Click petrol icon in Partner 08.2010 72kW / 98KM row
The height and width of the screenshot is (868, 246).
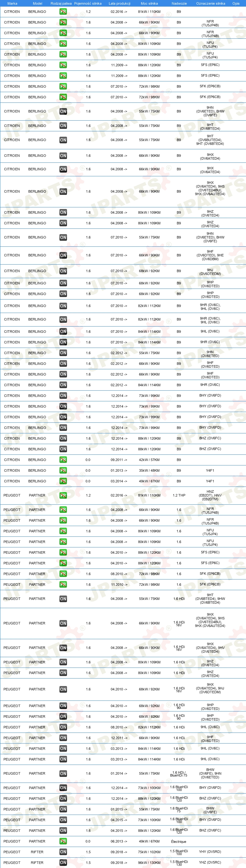(63, 574)
